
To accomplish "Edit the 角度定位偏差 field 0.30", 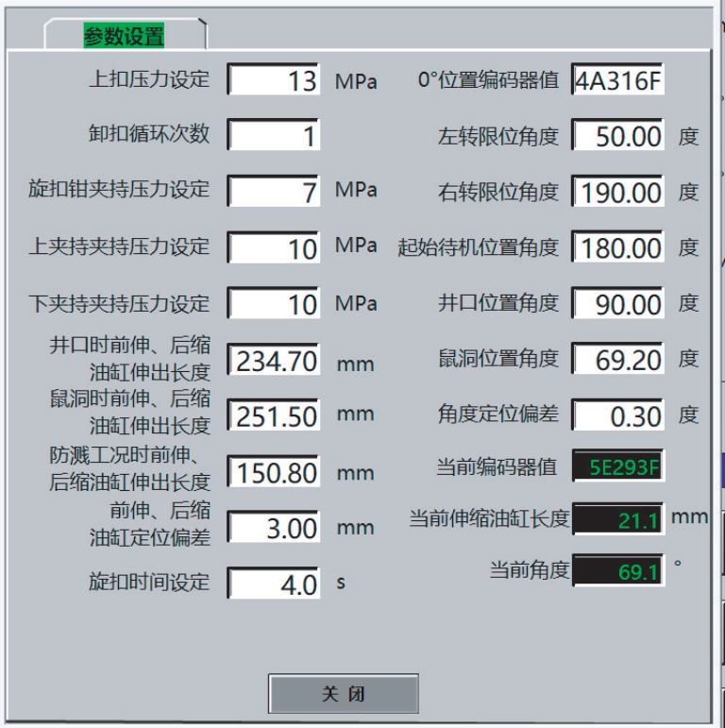I will pyautogui.click(x=617, y=415).
